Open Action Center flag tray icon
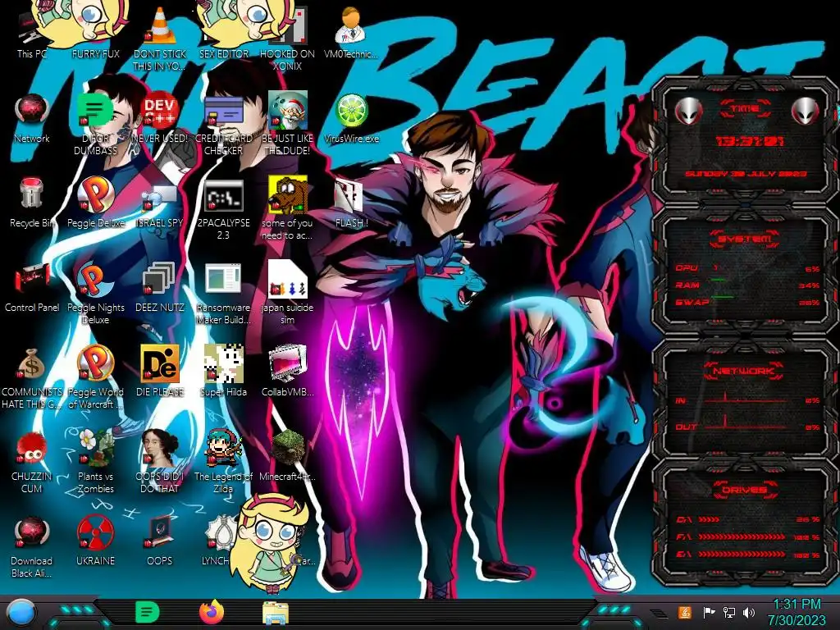Image resolution: width=840 pixels, height=630 pixels. pyautogui.click(x=709, y=612)
